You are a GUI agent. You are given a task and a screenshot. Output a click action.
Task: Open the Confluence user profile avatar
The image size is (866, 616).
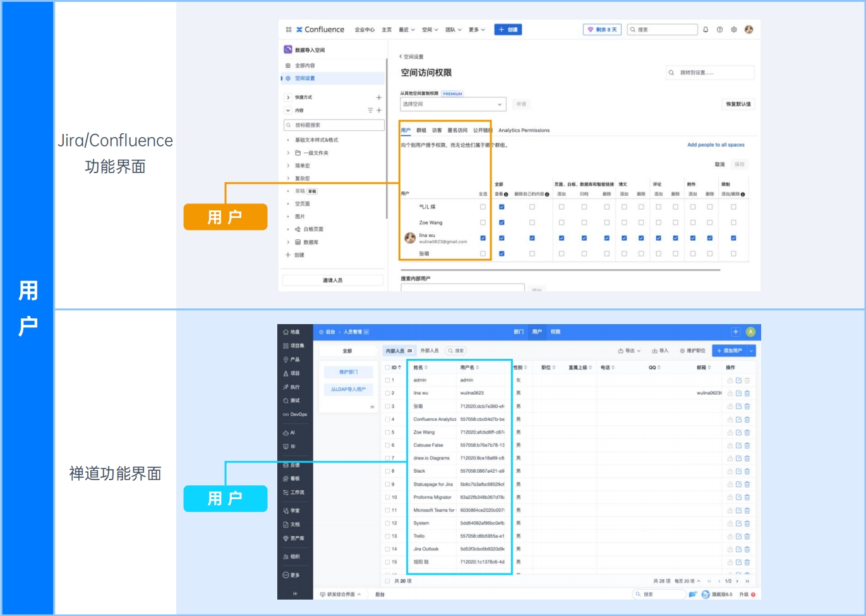pos(749,30)
